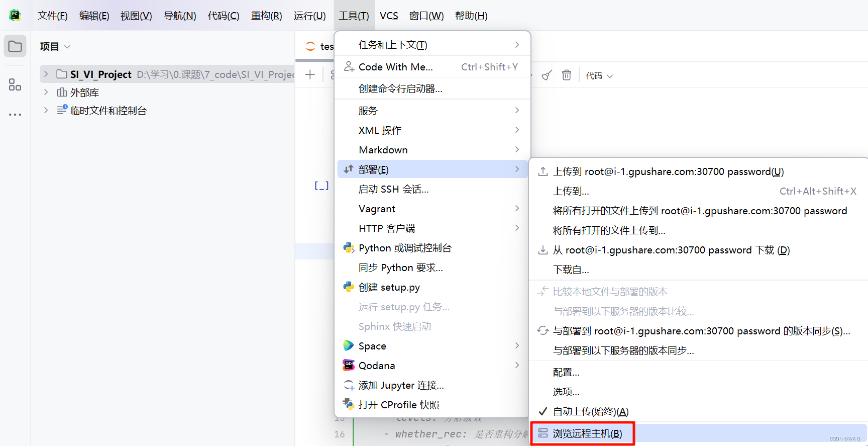Image resolution: width=868 pixels, height=446 pixels.
Task: Switch to the tes editor tab
Action: (x=319, y=46)
